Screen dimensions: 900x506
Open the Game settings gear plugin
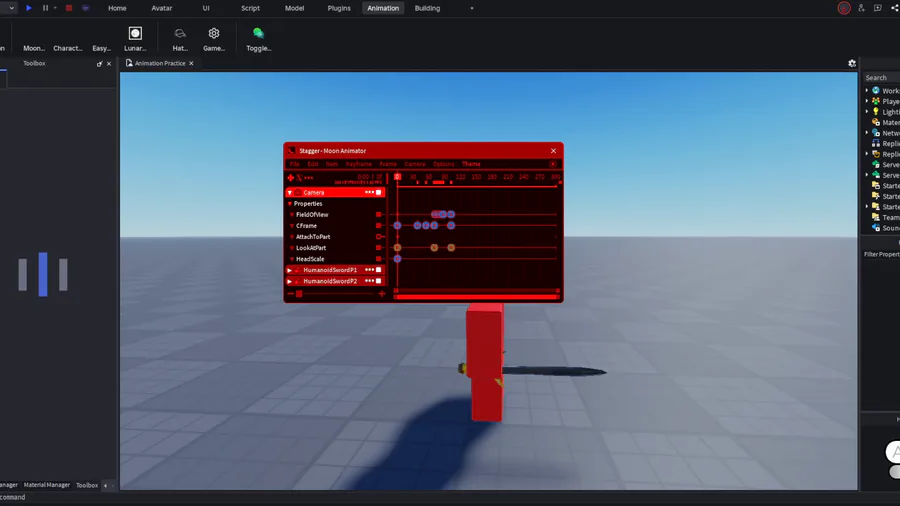pos(214,38)
